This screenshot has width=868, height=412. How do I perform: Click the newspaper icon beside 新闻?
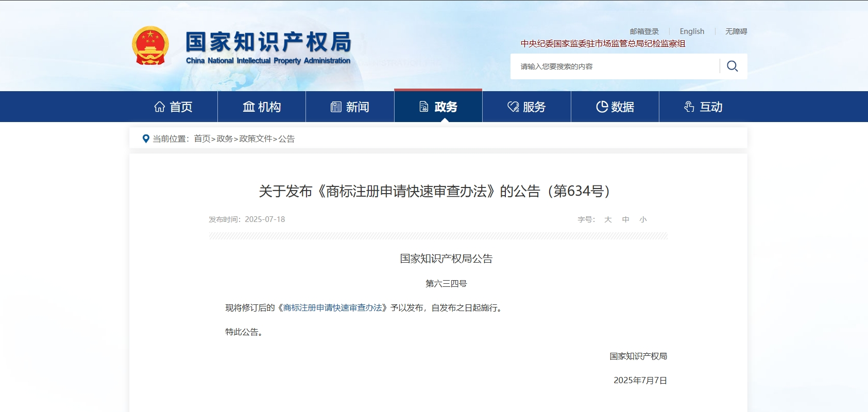pyautogui.click(x=336, y=107)
